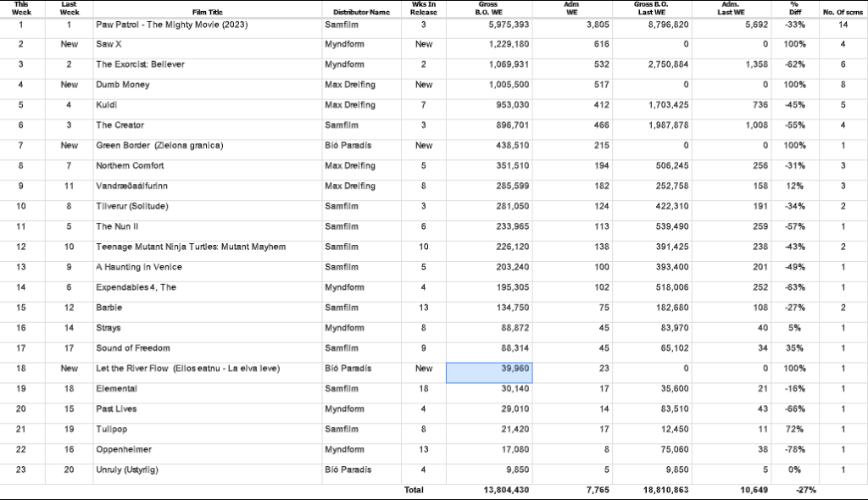Click the Sound of Freedom title cell
The height and width of the screenshot is (500, 868).
(133, 348)
